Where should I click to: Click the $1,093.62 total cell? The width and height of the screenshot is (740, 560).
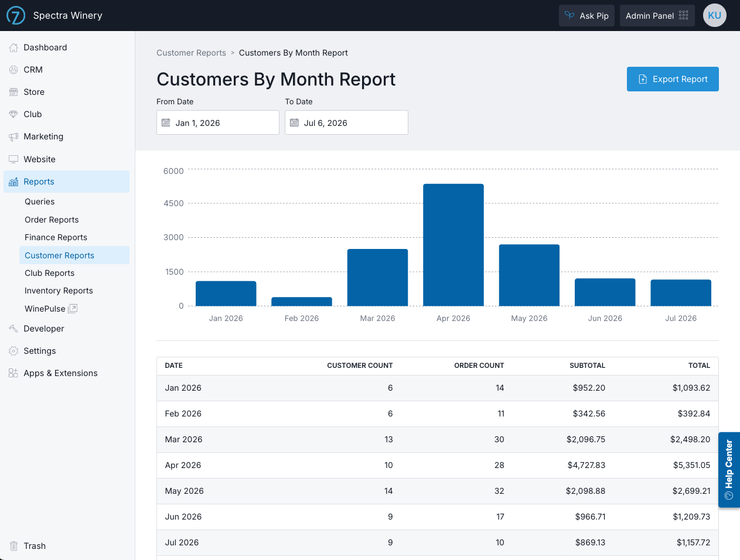[691, 388]
